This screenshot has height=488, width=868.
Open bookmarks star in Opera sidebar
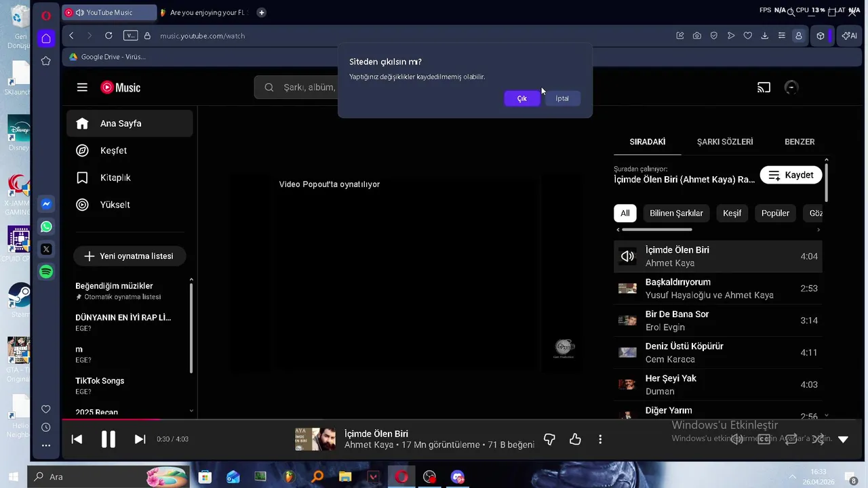(46, 61)
